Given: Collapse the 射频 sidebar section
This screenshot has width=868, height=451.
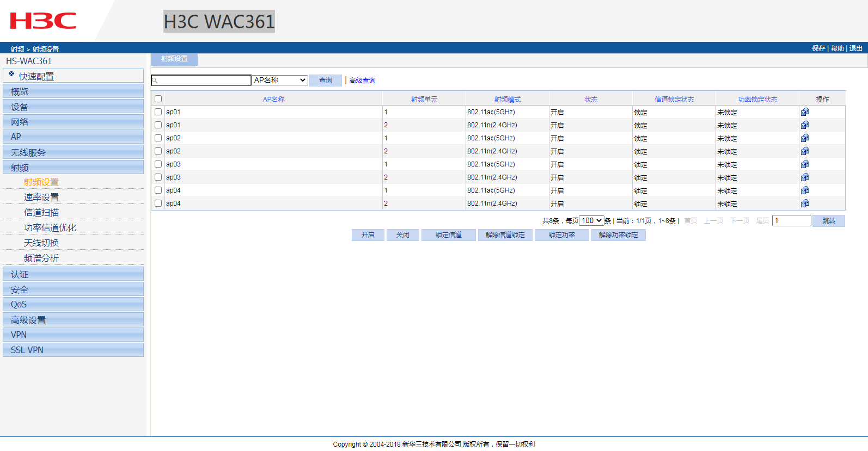Looking at the screenshot, I should 73,168.
